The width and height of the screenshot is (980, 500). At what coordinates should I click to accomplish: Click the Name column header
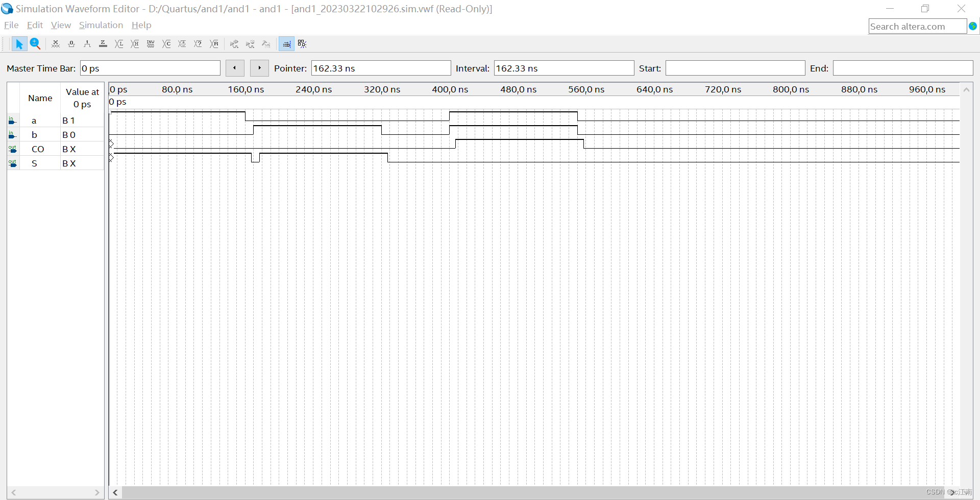[40, 98]
